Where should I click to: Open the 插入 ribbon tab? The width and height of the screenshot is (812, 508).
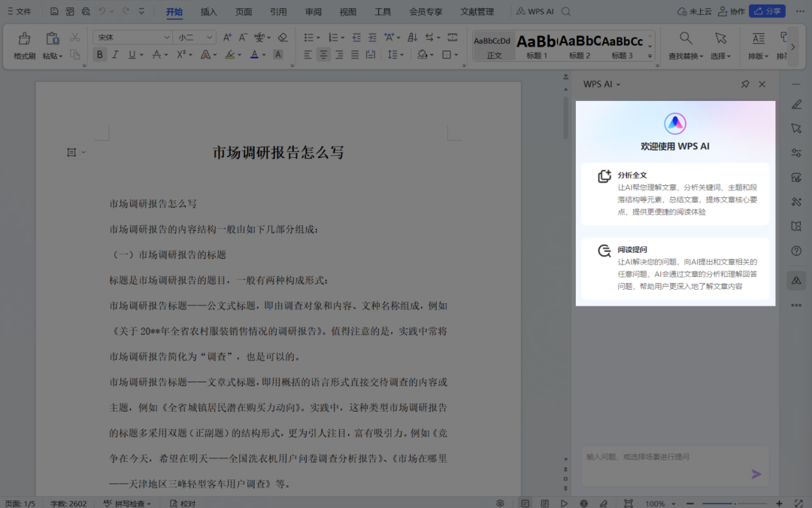[x=209, y=11]
